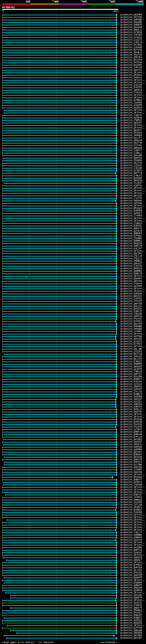
Task: Open hit UniRef100_Q801H0
Action: point(131,595)
